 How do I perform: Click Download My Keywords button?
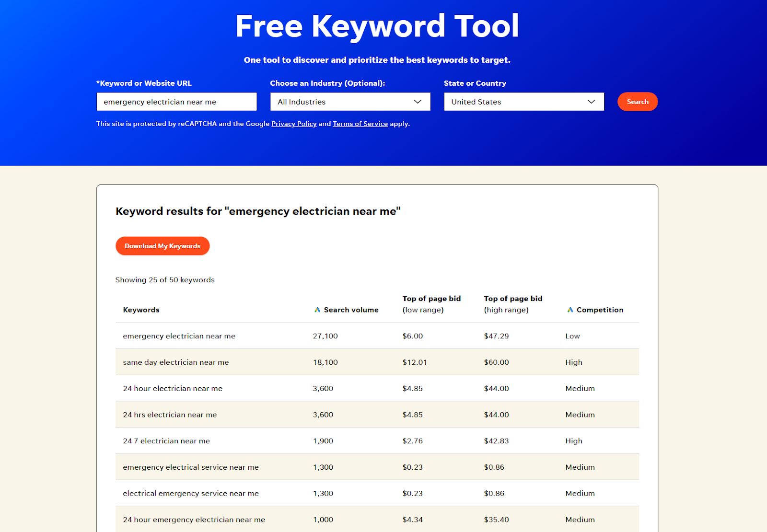(x=163, y=246)
